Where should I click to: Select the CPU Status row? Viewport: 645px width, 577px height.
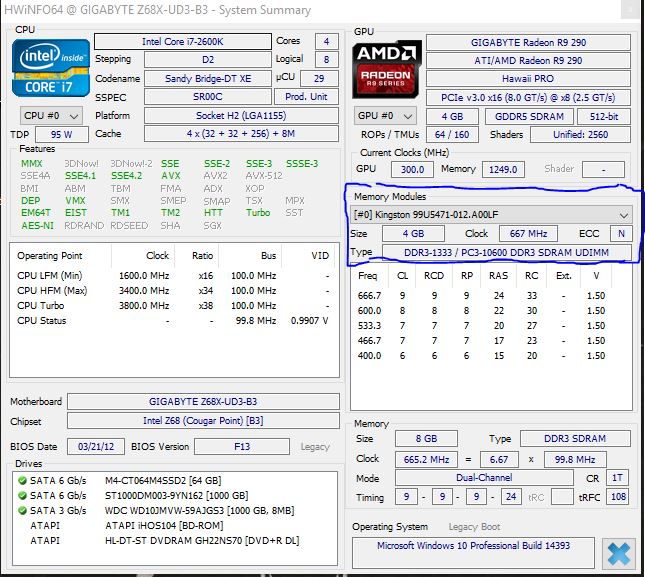[x=173, y=321]
